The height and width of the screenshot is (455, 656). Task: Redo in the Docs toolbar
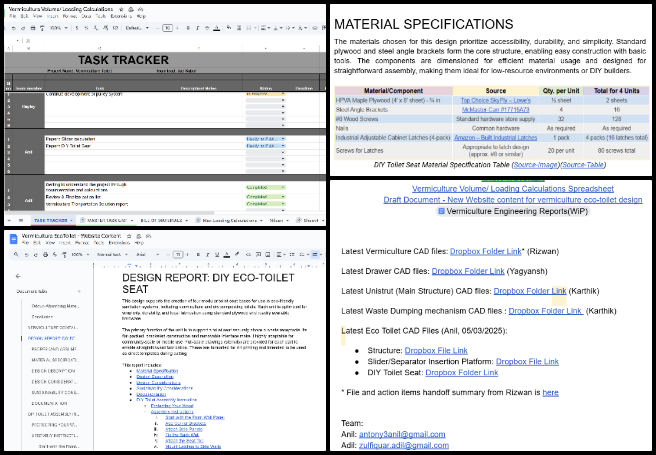pyautogui.click(x=36, y=255)
